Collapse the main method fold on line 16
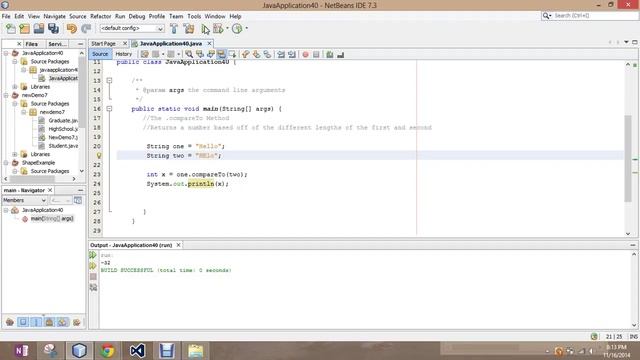This screenshot has height=360, width=640. click(109, 109)
